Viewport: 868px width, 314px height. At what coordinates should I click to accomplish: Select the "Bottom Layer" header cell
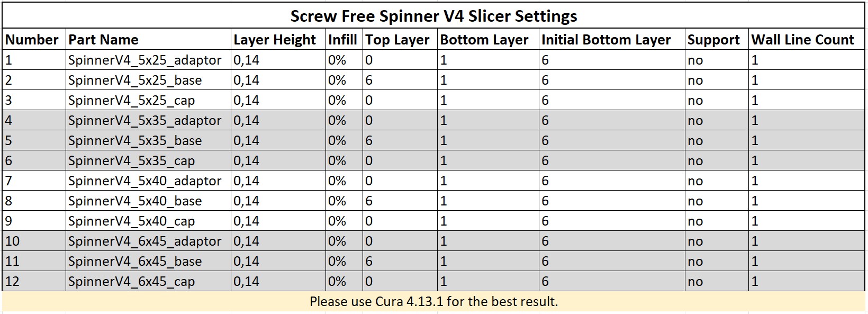click(484, 40)
